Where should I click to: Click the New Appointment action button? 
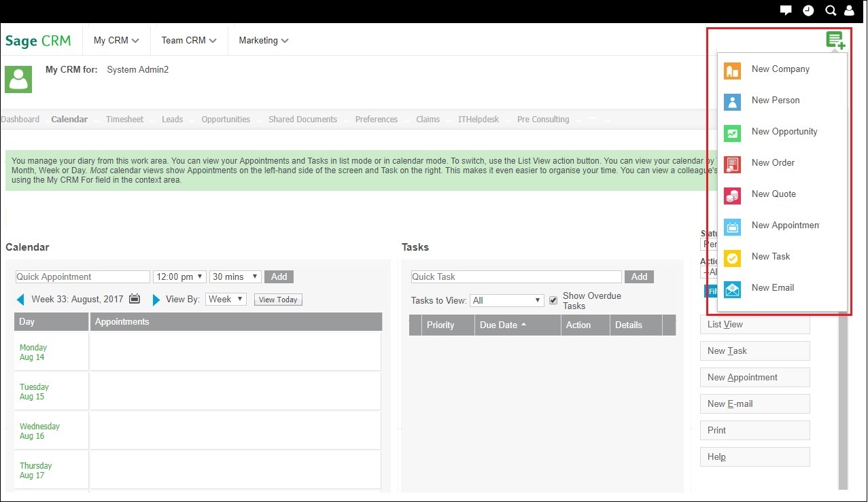[x=755, y=378]
